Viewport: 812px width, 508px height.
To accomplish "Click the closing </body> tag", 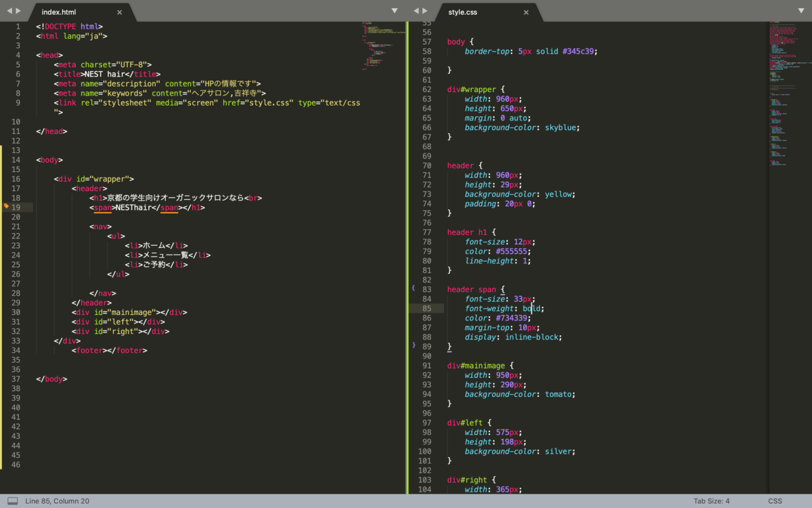I will 51,379.
